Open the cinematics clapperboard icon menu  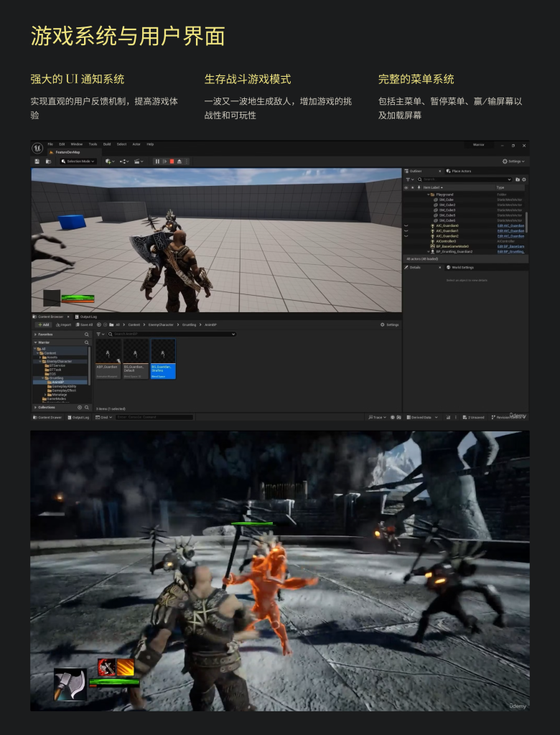tap(139, 161)
